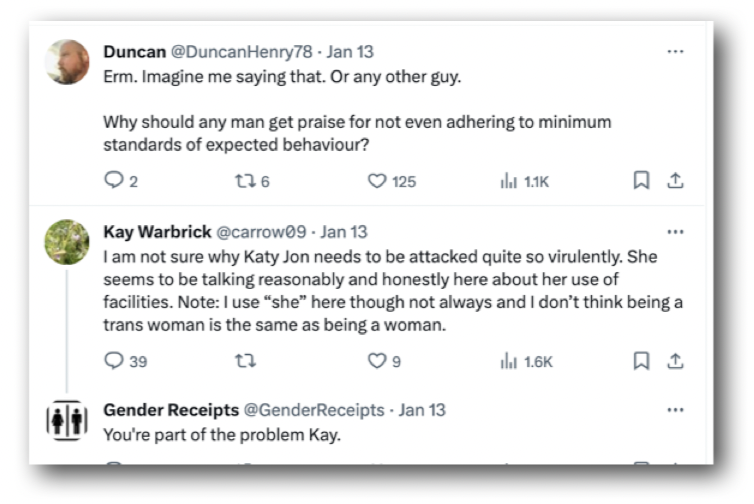Open Duncan's profile picture
754x504 pixels.
67,62
